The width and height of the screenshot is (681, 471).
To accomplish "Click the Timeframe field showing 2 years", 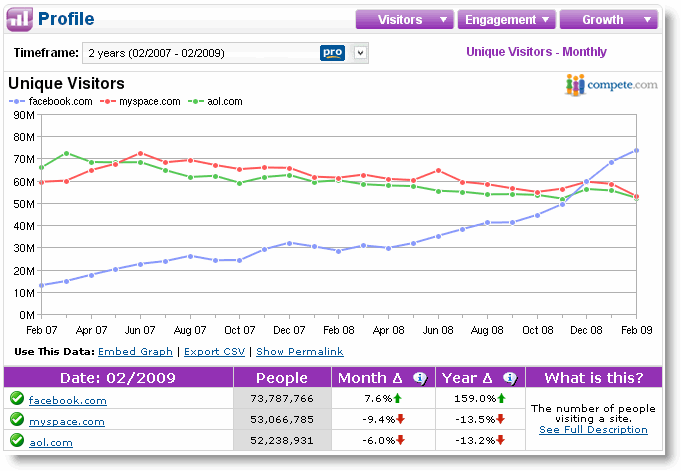I will pyautogui.click(x=225, y=53).
